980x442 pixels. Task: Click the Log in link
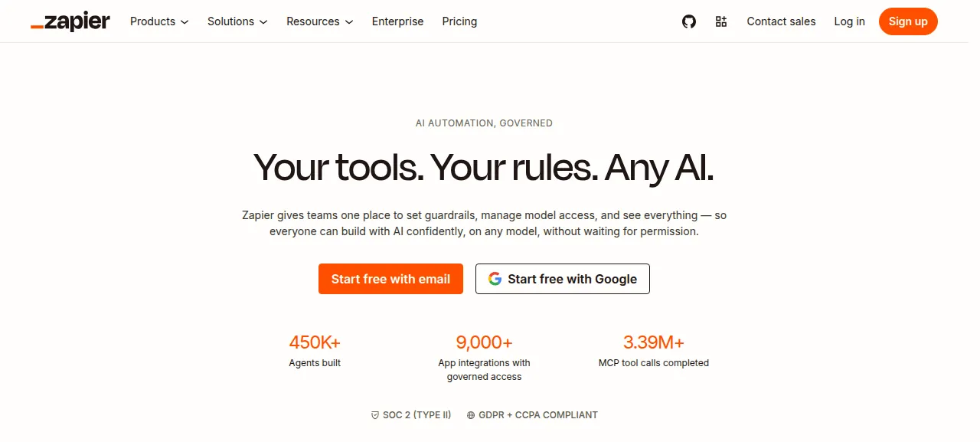click(x=849, y=21)
